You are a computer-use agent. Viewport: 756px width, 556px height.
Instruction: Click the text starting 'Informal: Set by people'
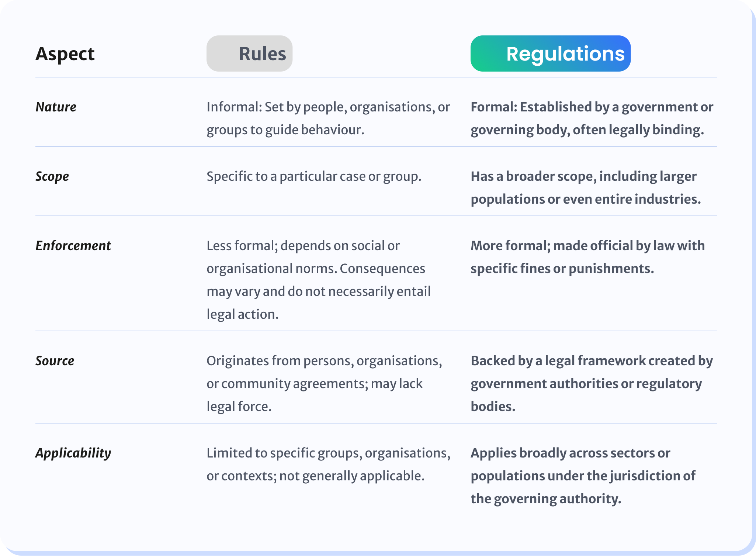tap(328, 107)
